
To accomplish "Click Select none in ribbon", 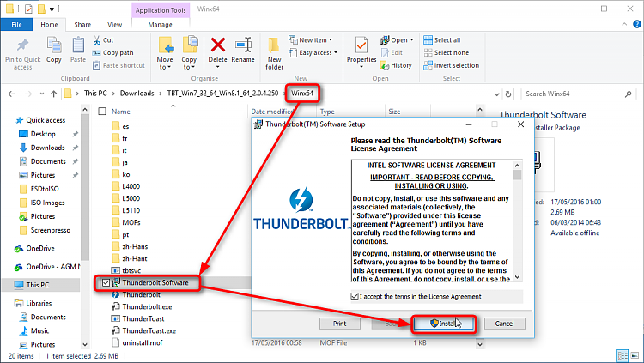I will coord(446,52).
